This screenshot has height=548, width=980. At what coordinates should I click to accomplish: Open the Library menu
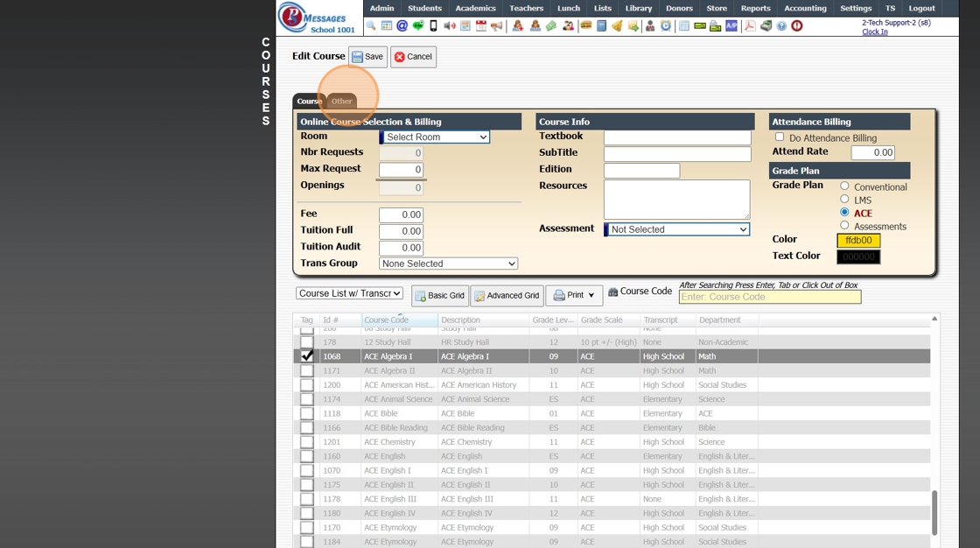pos(638,8)
